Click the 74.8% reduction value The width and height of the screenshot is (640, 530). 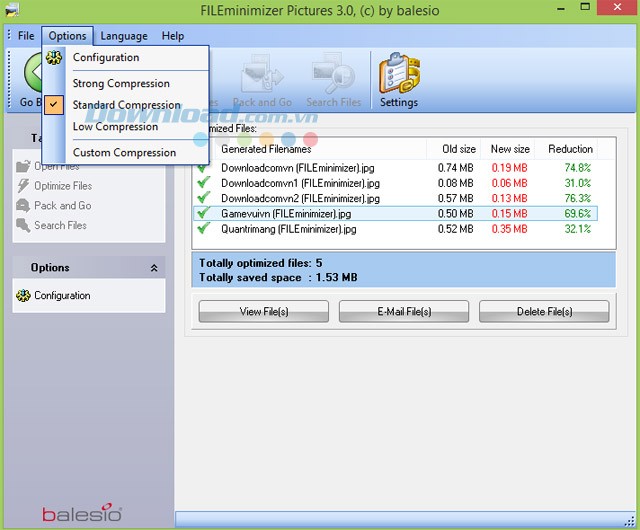pos(578,168)
